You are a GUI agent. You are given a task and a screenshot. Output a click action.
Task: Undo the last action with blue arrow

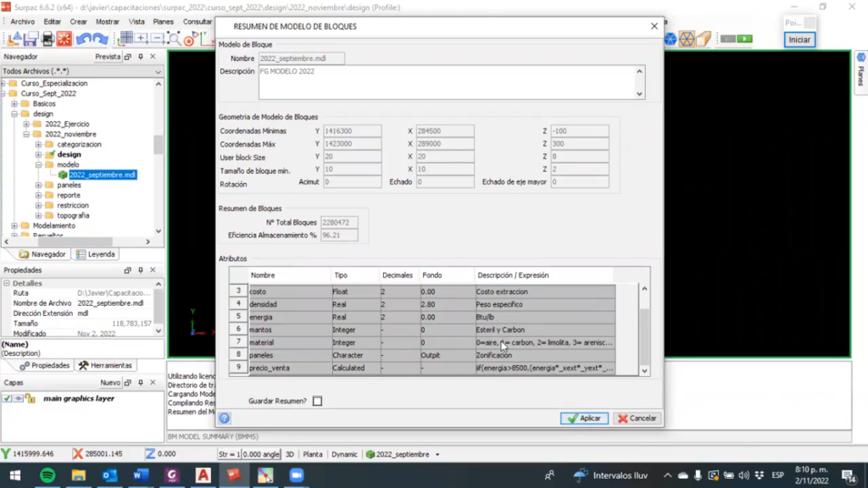(x=84, y=39)
